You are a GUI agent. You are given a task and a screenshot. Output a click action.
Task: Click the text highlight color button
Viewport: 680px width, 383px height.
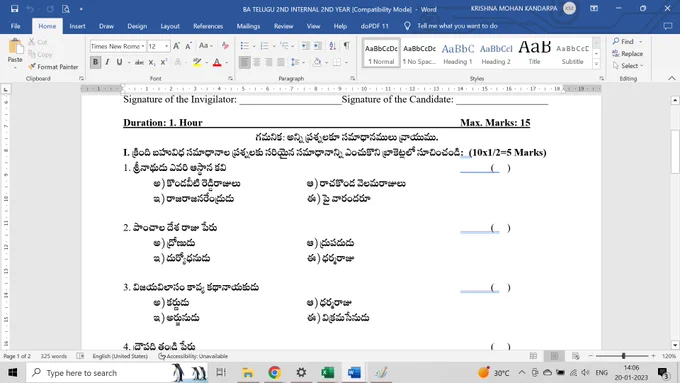[x=197, y=62]
